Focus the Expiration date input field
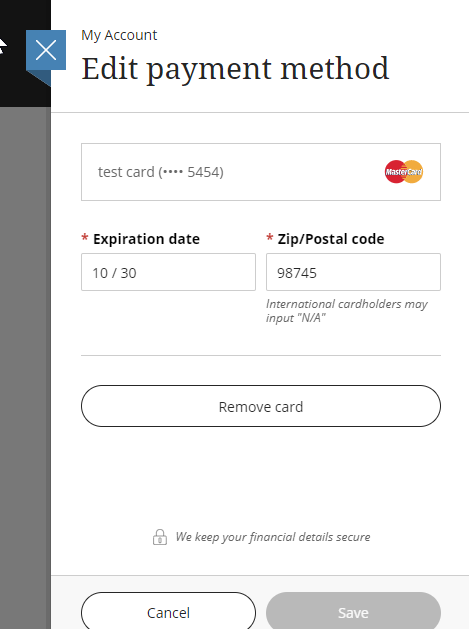Screen dimensions: 469x629 169,272
